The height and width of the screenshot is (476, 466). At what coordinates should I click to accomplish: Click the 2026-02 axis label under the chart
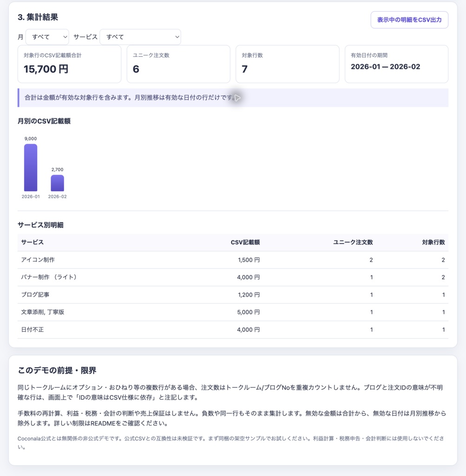(x=57, y=197)
